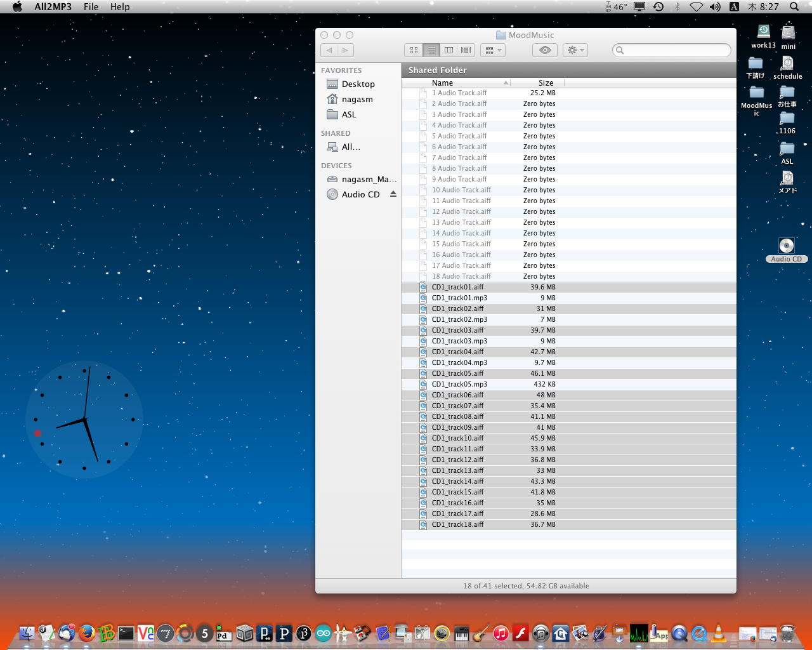
Task: Open Spotlight search in menu bar
Action: [794, 7]
